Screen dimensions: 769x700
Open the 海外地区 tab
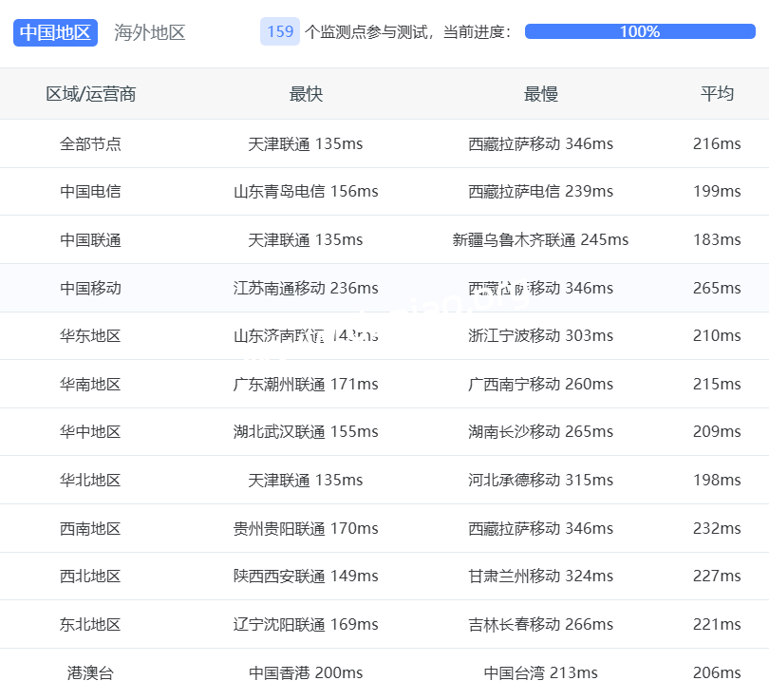149,32
